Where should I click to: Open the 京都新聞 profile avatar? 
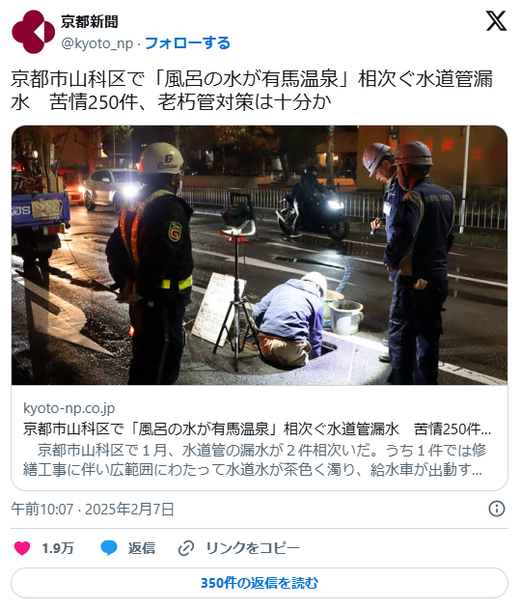click(33, 32)
